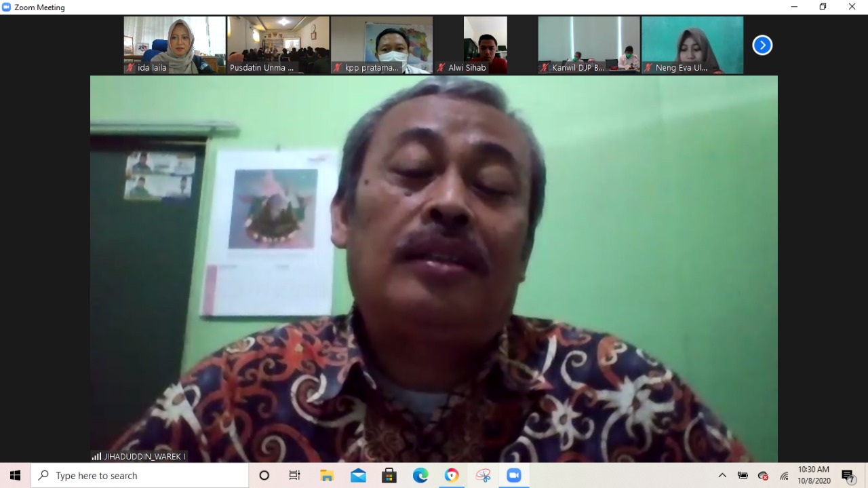The image size is (868, 488).
Task: Select the kpp pratama participant thumbnail
Action: point(381,45)
